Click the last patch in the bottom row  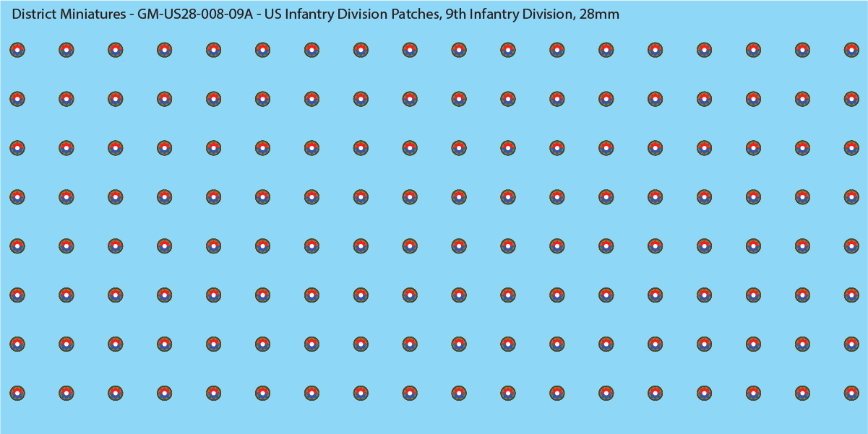pos(851,393)
